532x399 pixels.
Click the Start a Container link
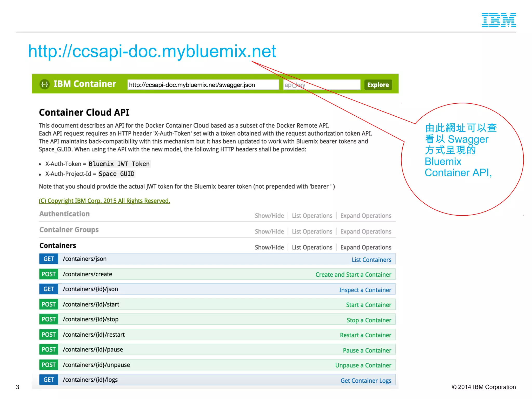point(369,305)
